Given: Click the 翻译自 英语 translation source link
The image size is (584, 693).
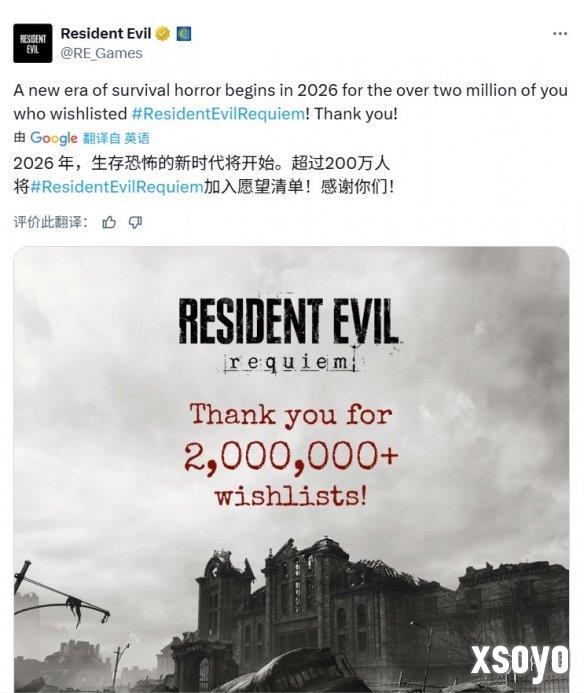Looking at the screenshot, I should pos(116,138).
